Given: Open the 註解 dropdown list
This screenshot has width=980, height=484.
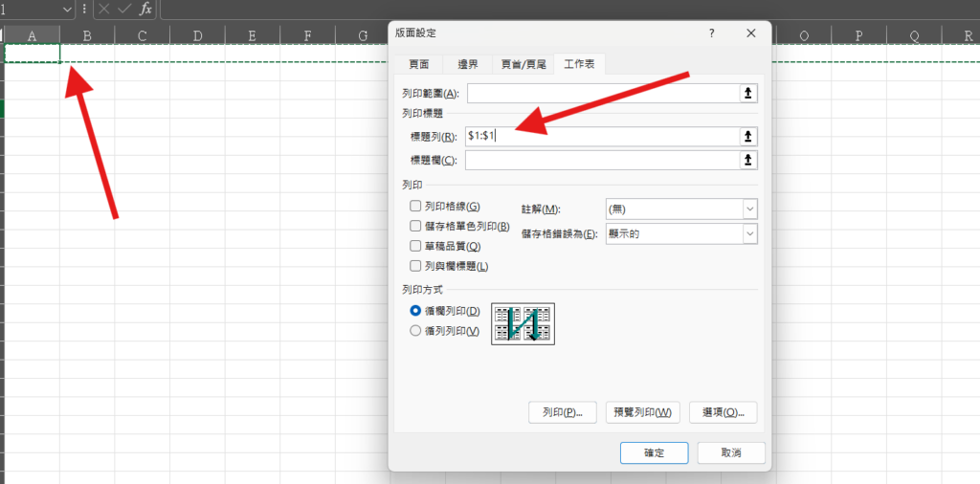Looking at the screenshot, I should coord(748,209).
